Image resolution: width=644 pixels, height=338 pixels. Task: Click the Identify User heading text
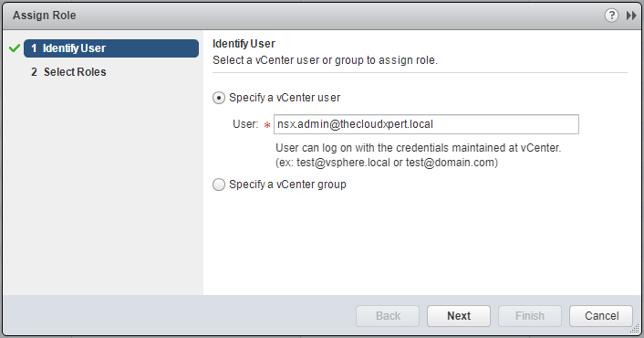click(244, 44)
